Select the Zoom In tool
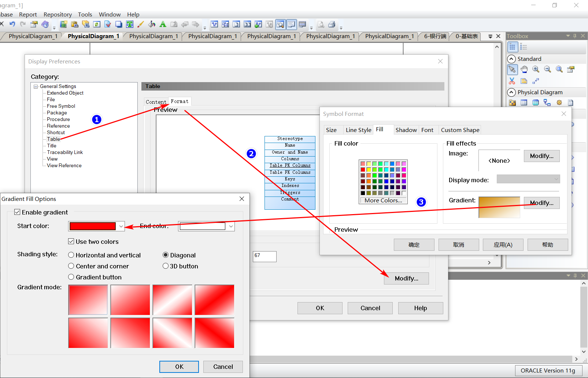Screen dimensions: 588x378 point(536,69)
